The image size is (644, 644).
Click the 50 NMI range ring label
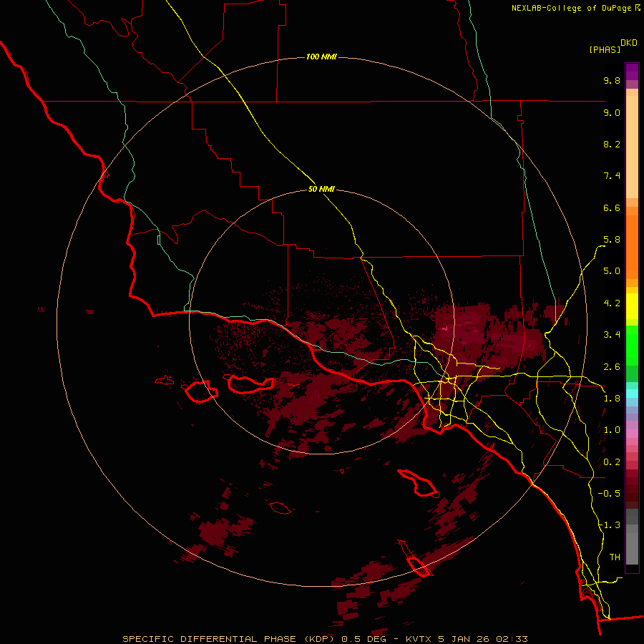321,190
